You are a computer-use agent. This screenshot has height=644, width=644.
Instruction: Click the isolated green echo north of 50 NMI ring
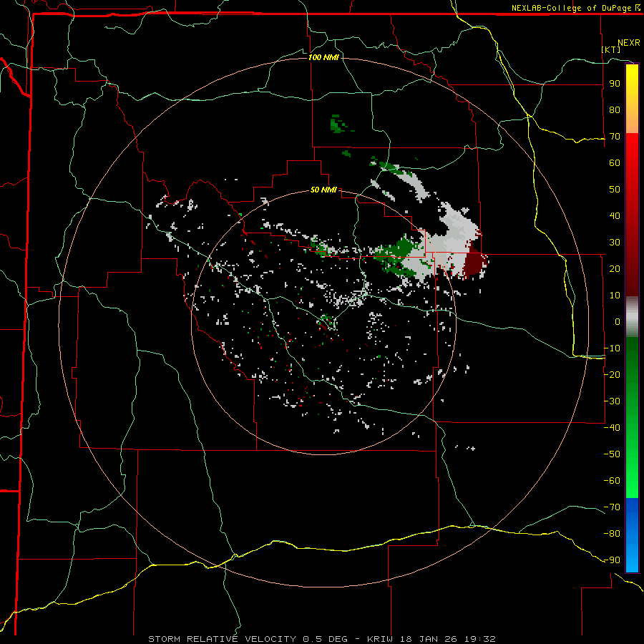(338, 124)
